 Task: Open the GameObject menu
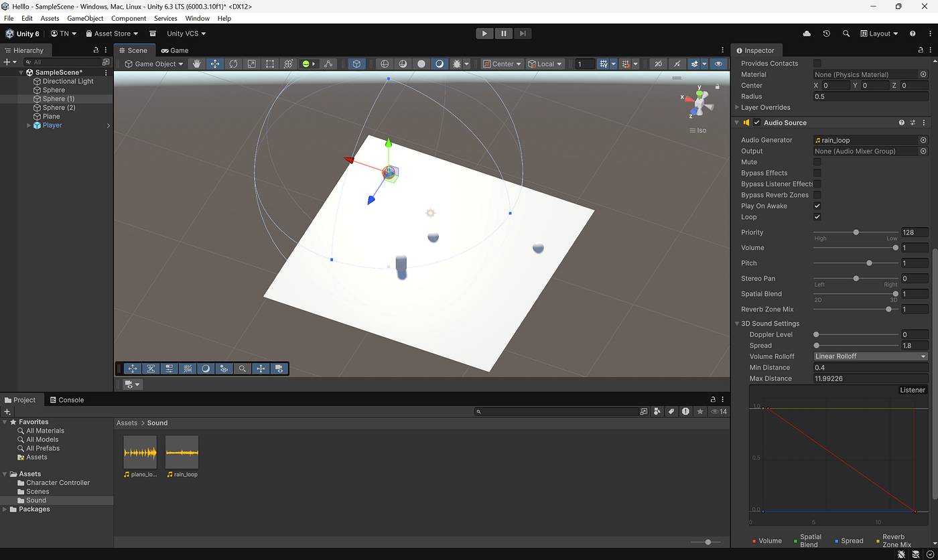(85, 18)
